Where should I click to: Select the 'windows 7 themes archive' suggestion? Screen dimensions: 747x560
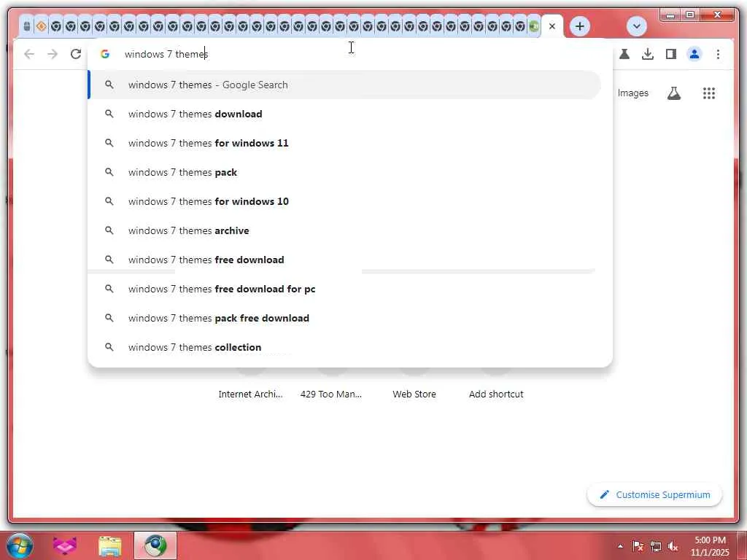[x=344, y=230]
